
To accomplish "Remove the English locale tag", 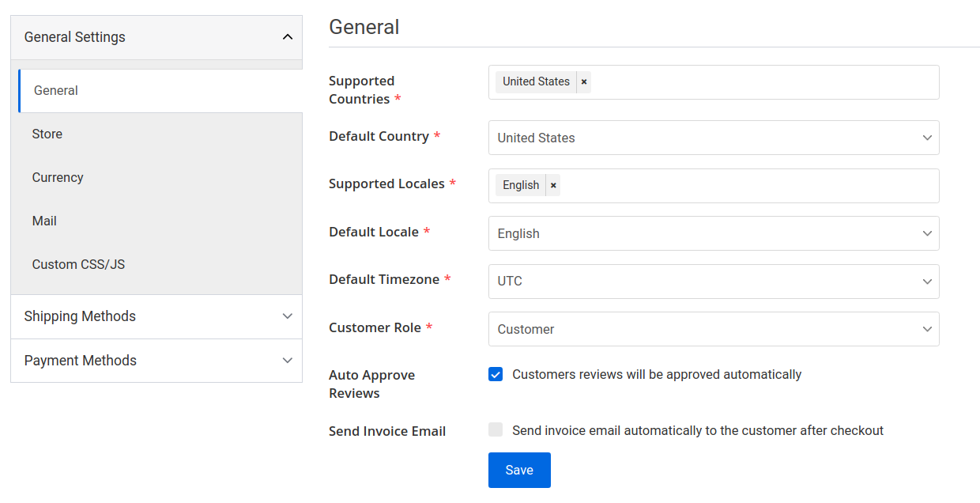I will click(x=553, y=185).
